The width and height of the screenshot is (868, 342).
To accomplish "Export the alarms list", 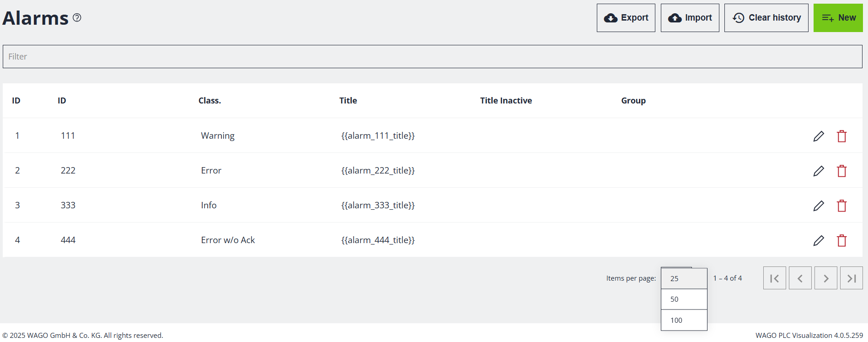I will [x=626, y=18].
